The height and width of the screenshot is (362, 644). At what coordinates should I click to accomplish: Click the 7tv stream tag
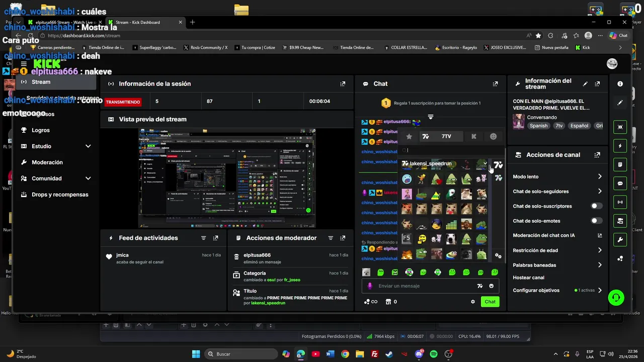coord(559,126)
